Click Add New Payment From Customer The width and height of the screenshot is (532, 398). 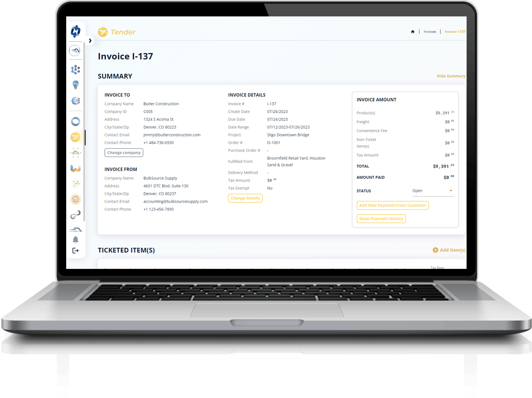[x=392, y=205]
